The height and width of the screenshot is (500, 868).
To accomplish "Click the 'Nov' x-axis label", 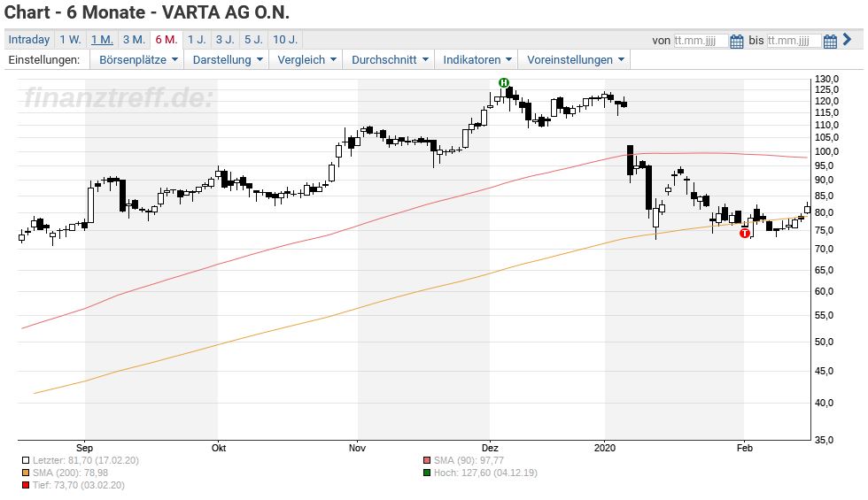I will pos(357,448).
